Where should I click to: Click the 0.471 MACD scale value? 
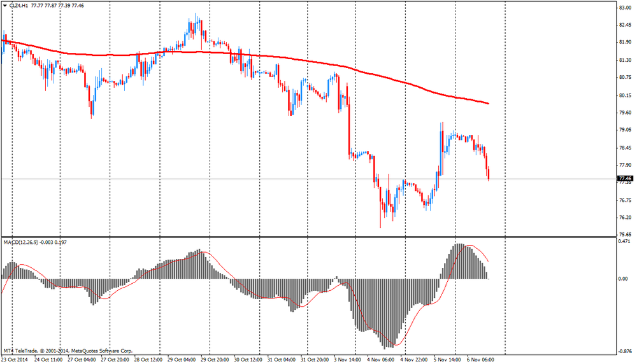tap(624, 241)
